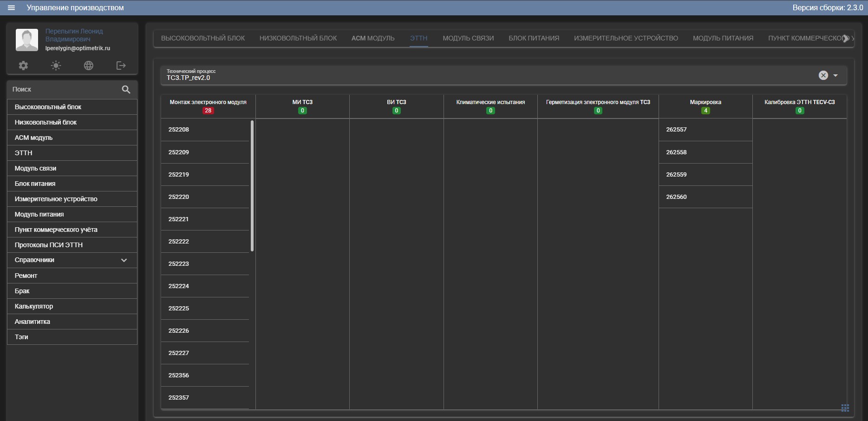868x421 pixels.
Task: Open Высоковольтный блок in sidebar
Action: coord(72,107)
